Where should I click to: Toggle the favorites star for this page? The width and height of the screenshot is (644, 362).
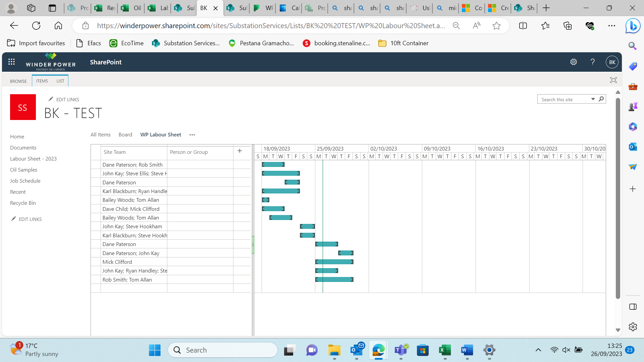click(496, 25)
